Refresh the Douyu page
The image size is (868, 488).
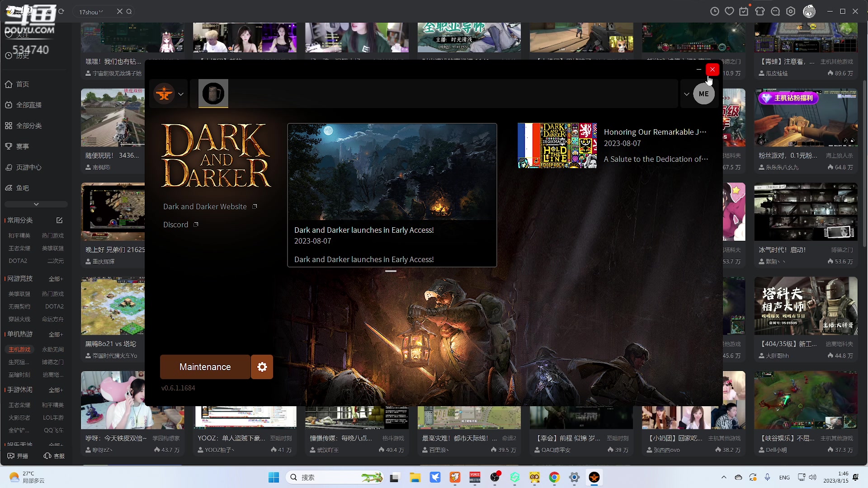[x=61, y=11]
